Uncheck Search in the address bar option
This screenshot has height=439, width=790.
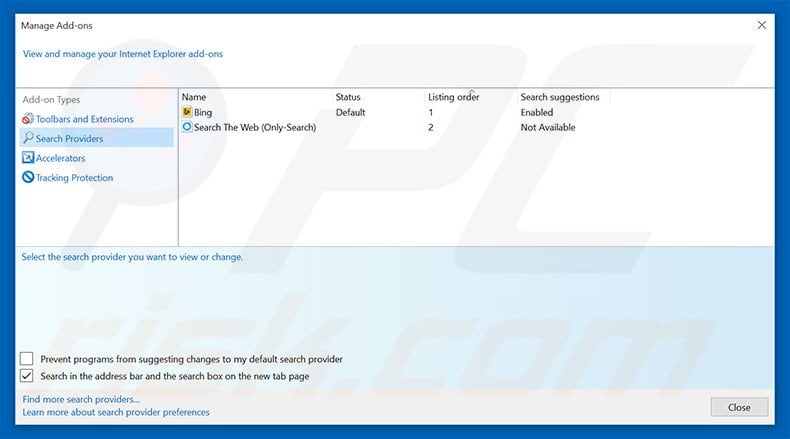tap(27, 375)
